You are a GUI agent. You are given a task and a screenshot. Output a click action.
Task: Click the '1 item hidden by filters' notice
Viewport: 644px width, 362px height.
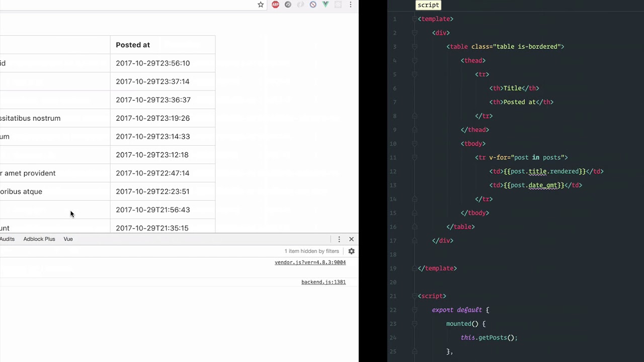(x=311, y=251)
